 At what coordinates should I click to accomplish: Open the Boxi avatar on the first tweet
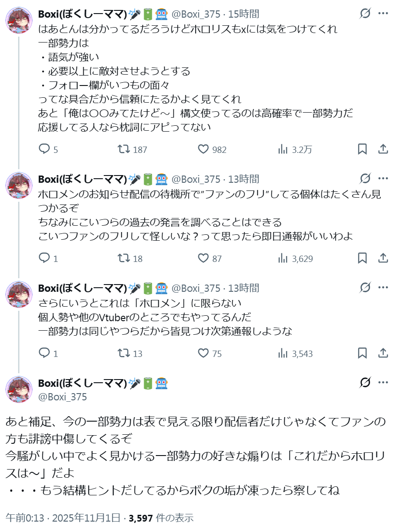[x=19, y=20]
